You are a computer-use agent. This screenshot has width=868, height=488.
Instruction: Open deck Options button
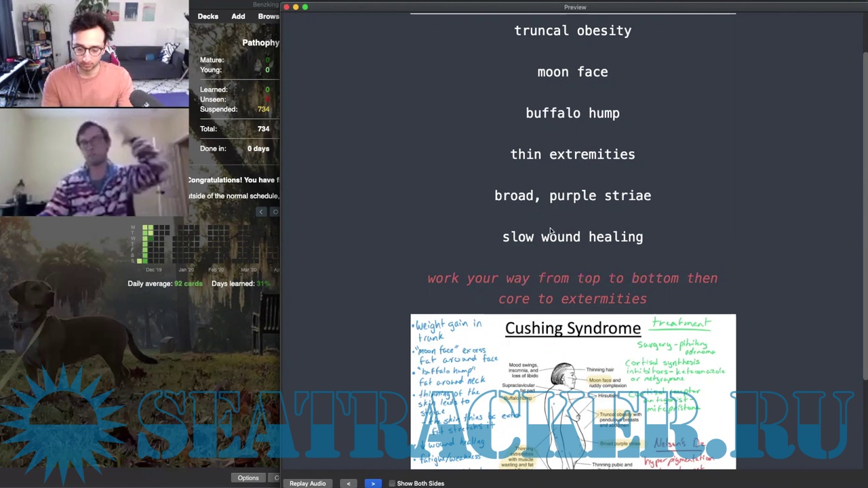(x=248, y=478)
